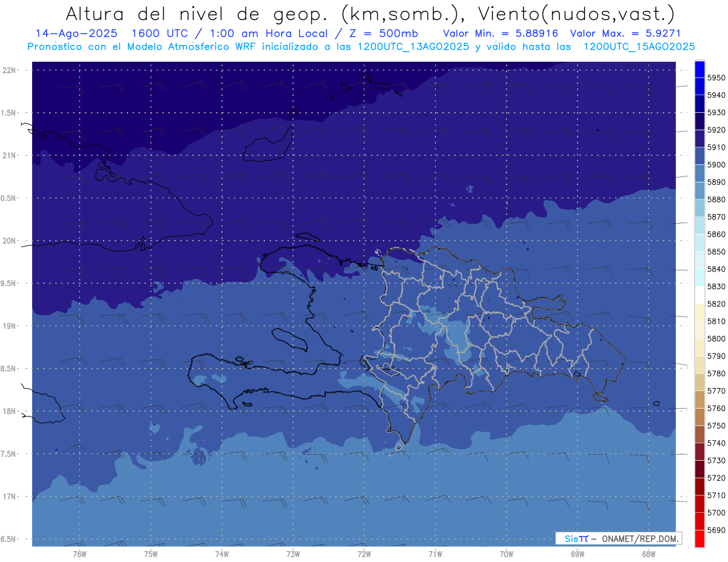Select the swatch between 5890 and 5900
Image resolution: width=728 pixels, height=562 pixels.
pyautogui.click(x=699, y=173)
